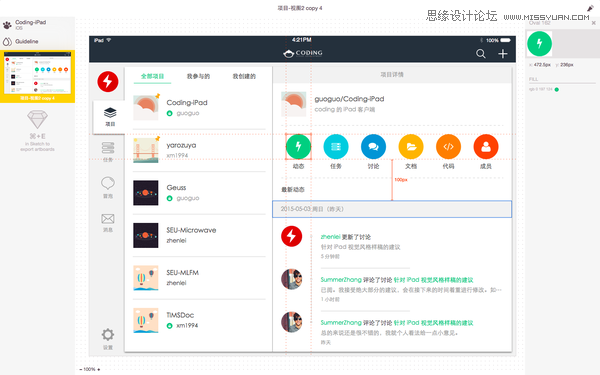Switch to the middle project list tab

(x=198, y=76)
